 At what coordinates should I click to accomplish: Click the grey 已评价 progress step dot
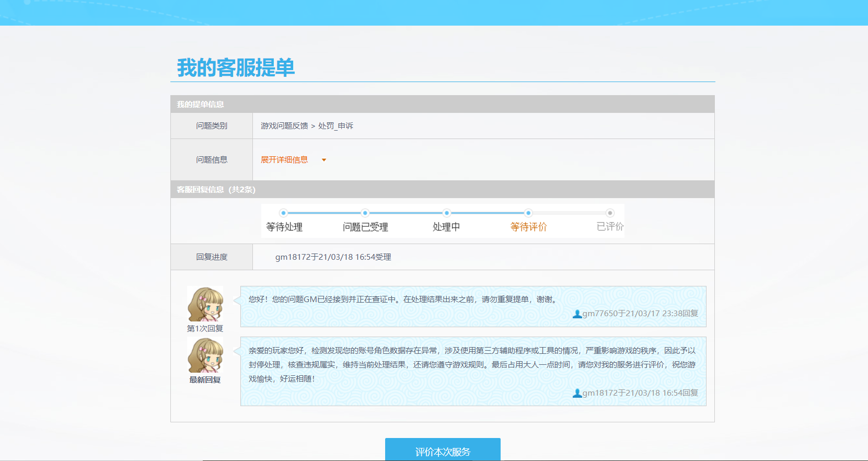610,213
